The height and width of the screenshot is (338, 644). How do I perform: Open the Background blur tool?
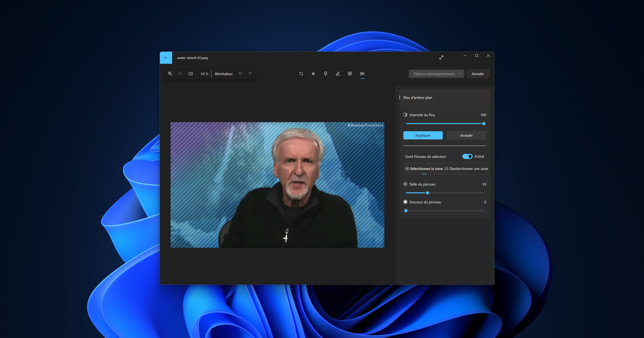click(x=363, y=74)
